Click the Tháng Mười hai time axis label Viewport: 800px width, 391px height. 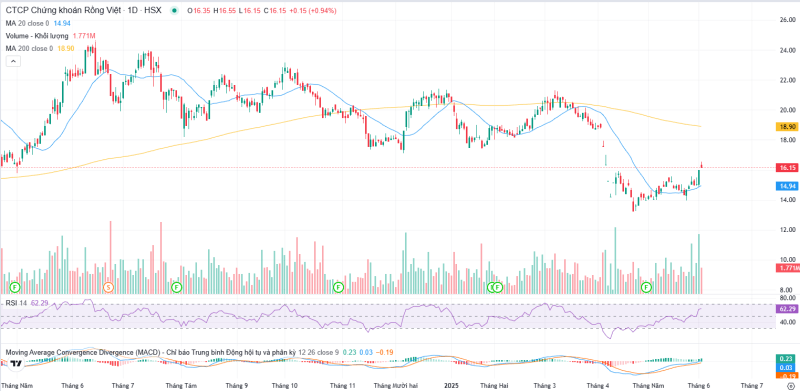395,386
